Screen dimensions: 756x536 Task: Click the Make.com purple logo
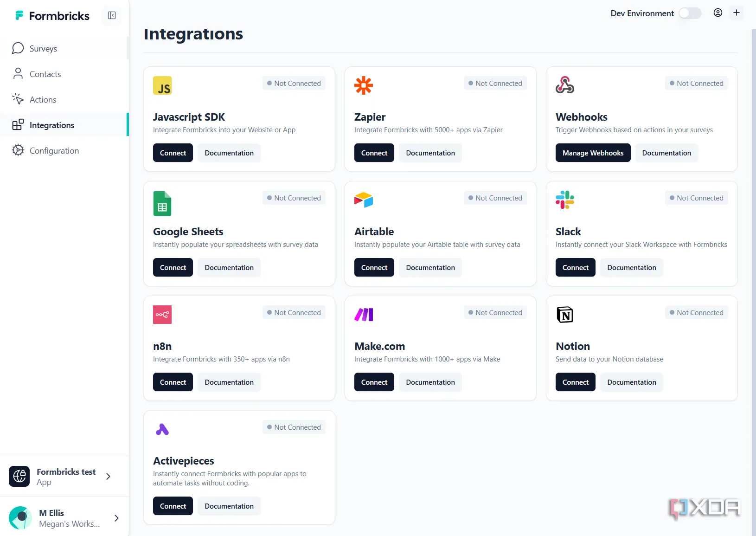pos(364,315)
